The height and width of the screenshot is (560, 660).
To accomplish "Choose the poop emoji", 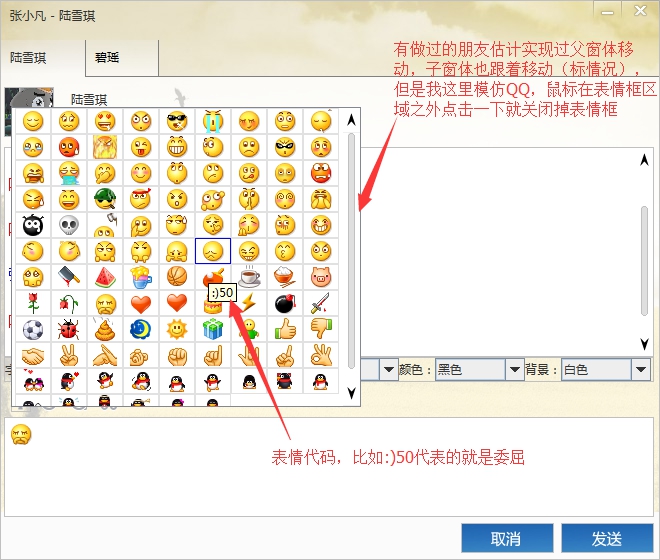I will (105, 330).
